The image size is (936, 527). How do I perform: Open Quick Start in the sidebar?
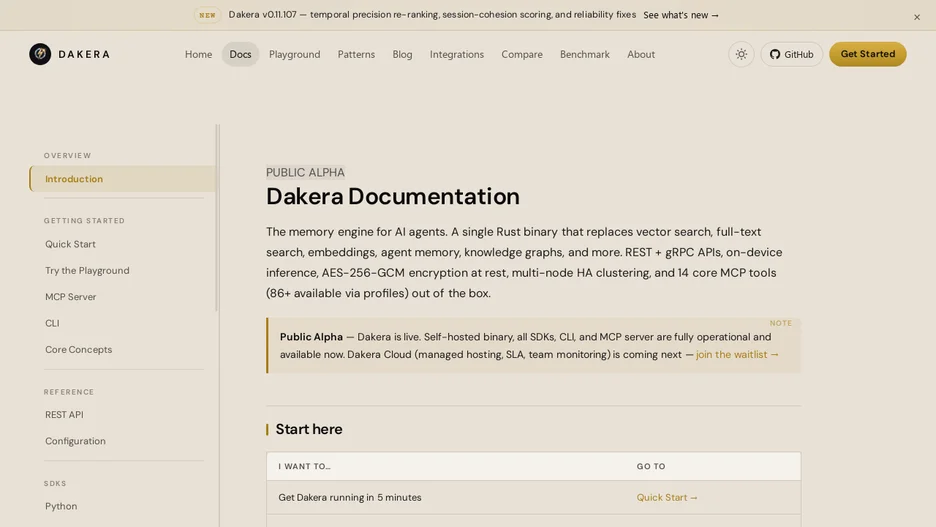[x=70, y=244]
